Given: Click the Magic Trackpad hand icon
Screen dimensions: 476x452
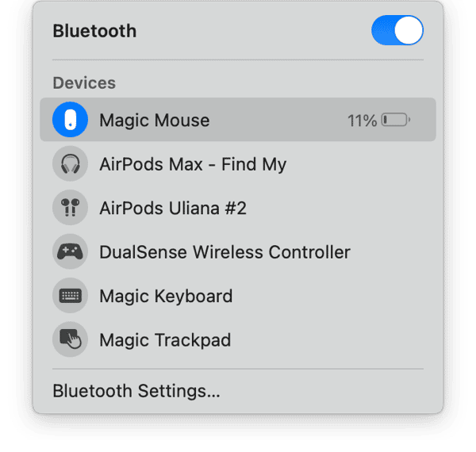Looking at the screenshot, I should 70,340.
